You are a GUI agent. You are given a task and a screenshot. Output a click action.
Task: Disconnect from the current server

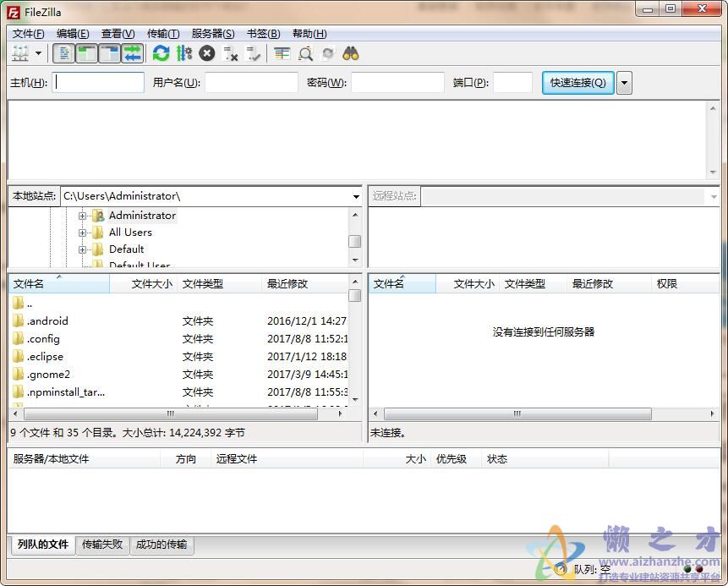point(232,53)
